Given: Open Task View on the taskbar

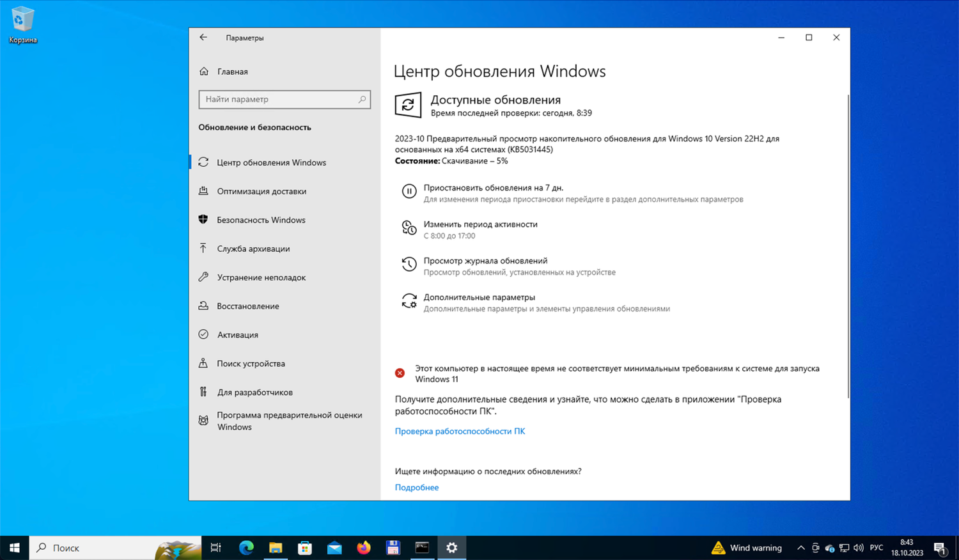Looking at the screenshot, I should [x=216, y=548].
